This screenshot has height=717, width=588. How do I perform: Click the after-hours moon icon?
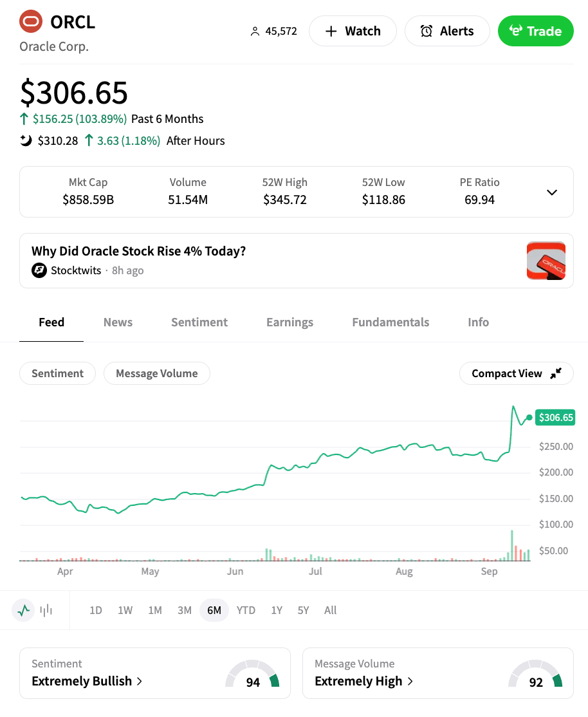point(26,140)
